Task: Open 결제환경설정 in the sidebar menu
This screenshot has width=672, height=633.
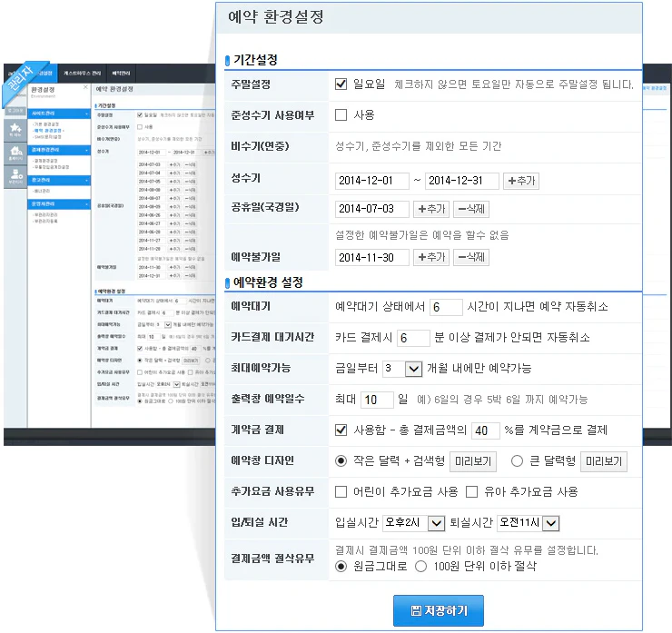Action: 45,161
